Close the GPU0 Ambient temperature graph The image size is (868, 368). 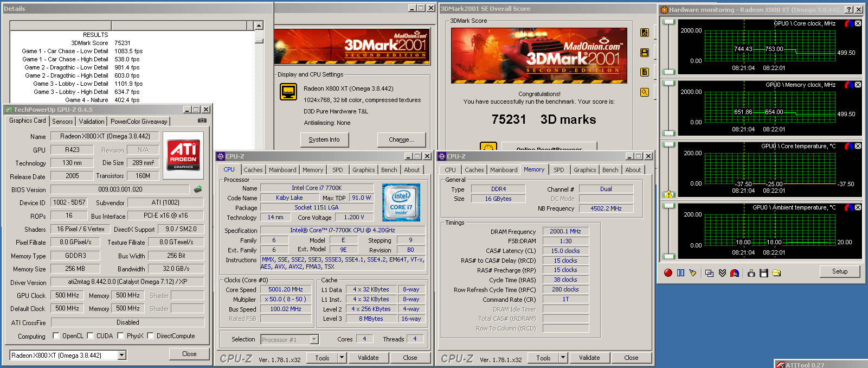click(858, 207)
